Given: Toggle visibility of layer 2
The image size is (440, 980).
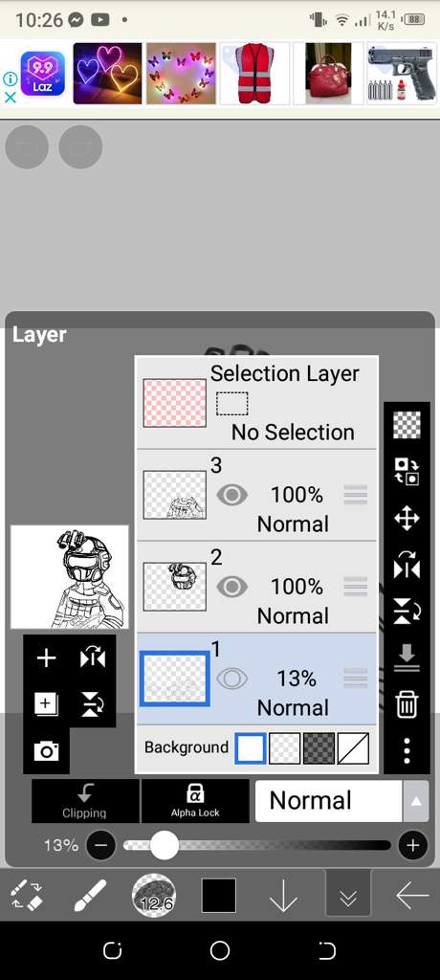Looking at the screenshot, I should tap(231, 587).
